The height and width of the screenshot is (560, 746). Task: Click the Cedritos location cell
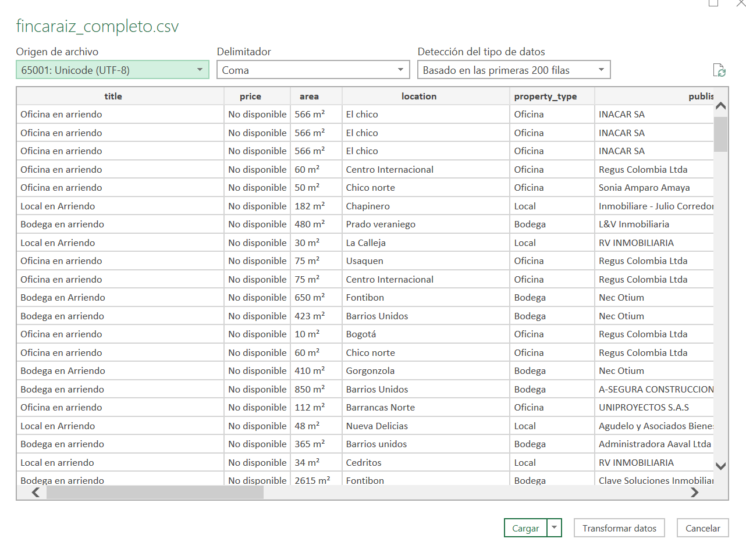[425, 462]
